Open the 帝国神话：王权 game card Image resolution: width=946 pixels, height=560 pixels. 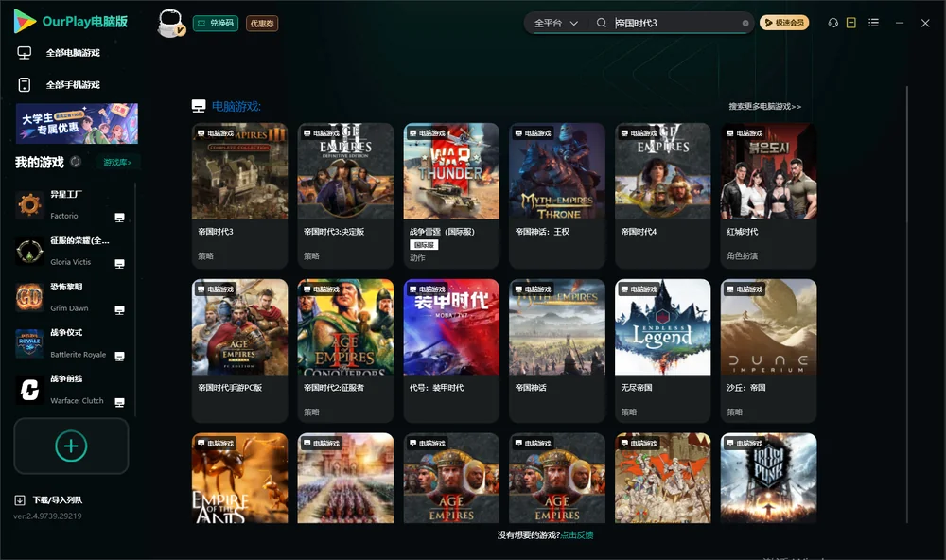point(557,196)
